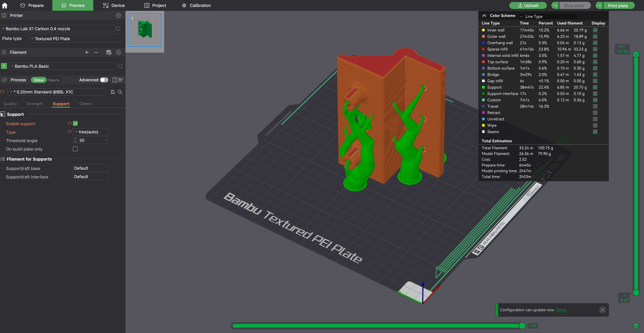Image resolution: width=644 pixels, height=333 pixels.
Task: Open the compare presets list icon
Action: pyautogui.click(x=115, y=80)
